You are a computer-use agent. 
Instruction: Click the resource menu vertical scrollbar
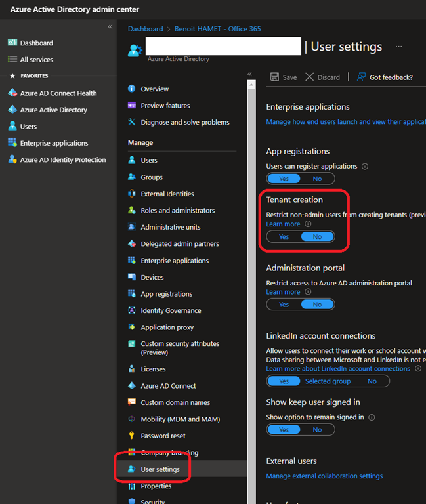tap(251, 262)
